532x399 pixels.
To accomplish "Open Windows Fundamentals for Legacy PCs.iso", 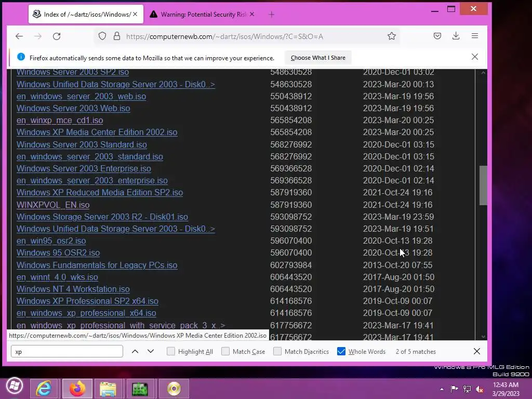I will pyautogui.click(x=97, y=265).
